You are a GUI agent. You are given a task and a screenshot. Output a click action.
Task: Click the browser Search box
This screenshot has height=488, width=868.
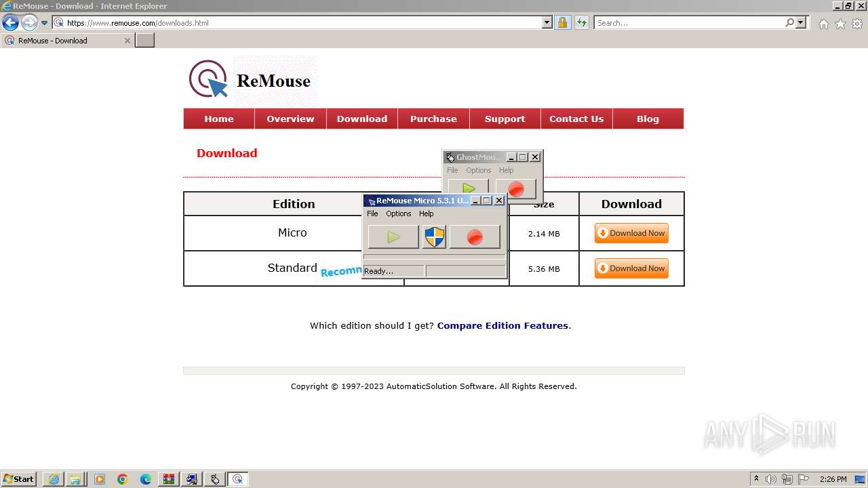point(689,22)
